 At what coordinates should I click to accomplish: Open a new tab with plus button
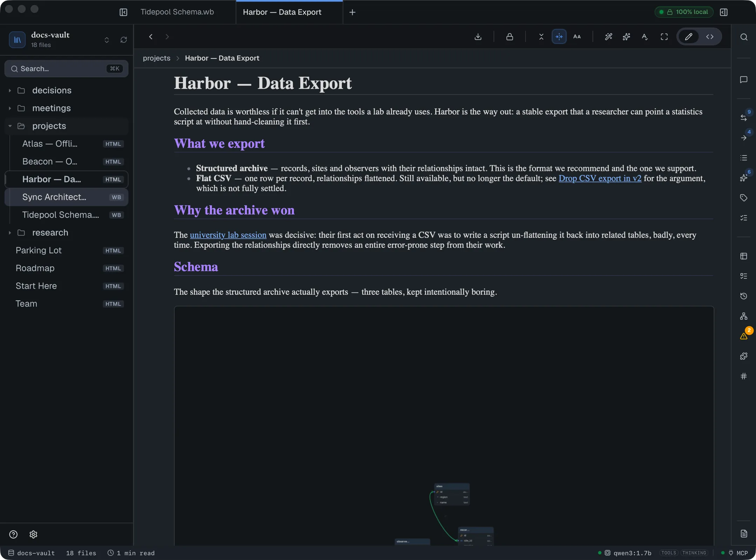(352, 12)
